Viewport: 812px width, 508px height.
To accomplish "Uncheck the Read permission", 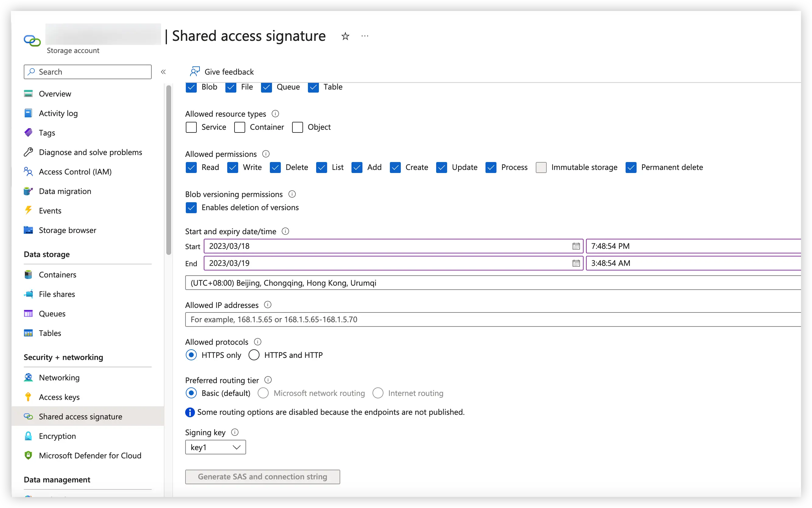I will [x=191, y=167].
